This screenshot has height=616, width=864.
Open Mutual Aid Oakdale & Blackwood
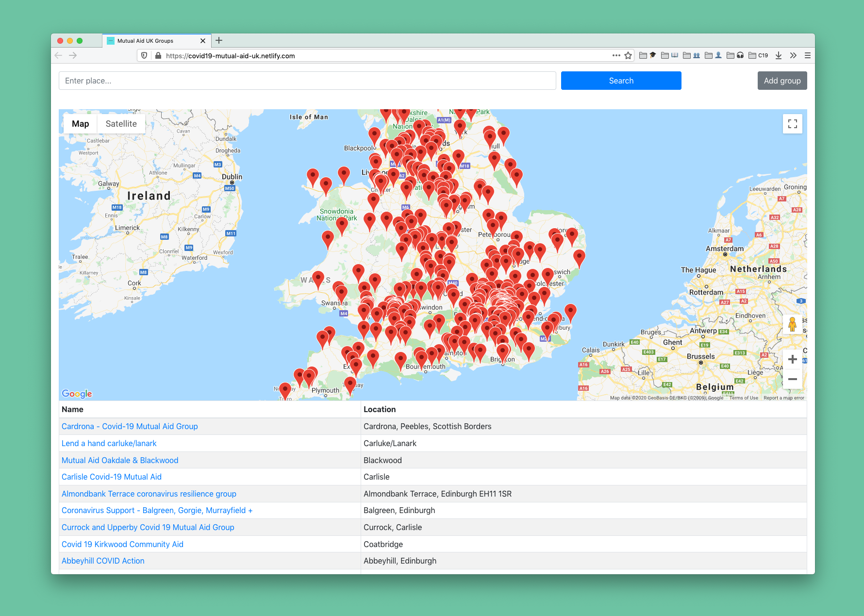point(120,460)
